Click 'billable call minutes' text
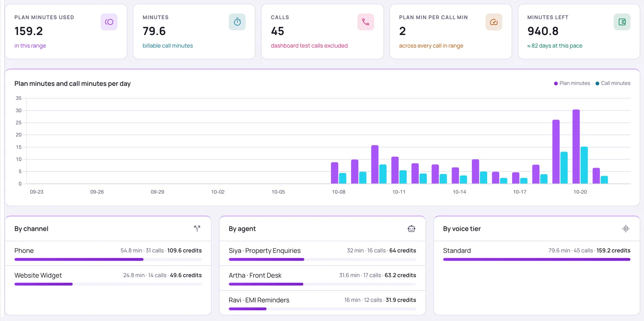The image size is (644, 321). click(x=168, y=46)
